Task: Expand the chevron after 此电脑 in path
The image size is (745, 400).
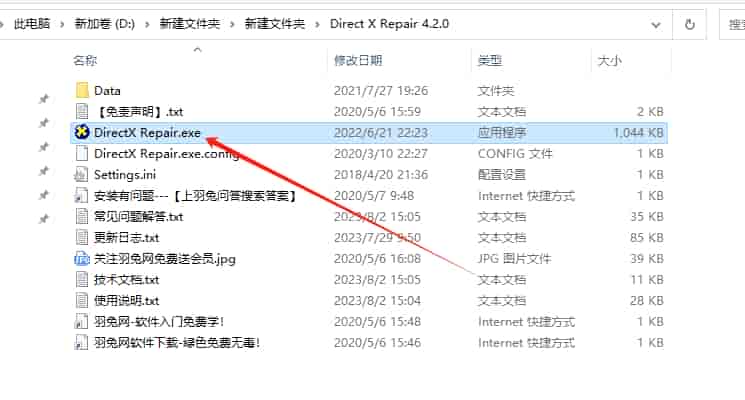Action: click(x=62, y=24)
